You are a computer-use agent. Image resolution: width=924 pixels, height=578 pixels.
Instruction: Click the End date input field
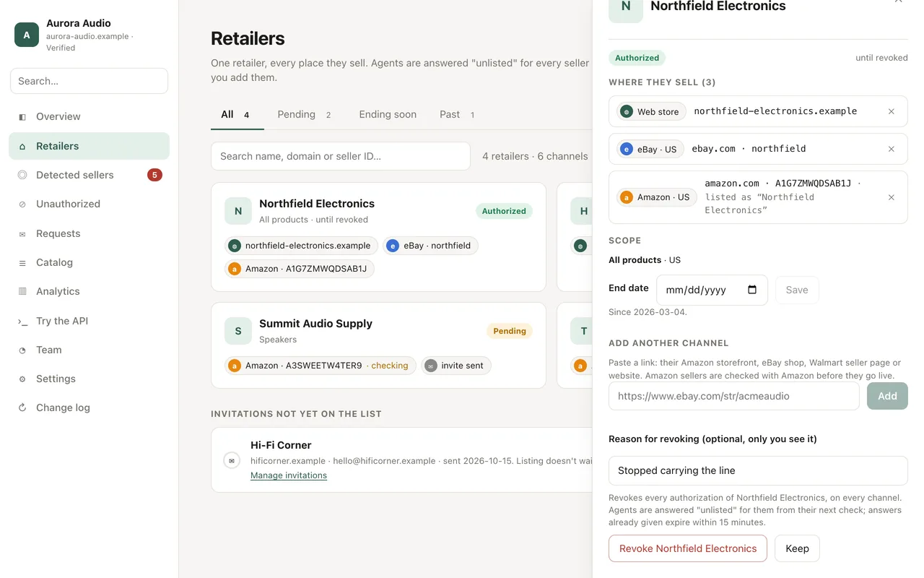coord(712,290)
